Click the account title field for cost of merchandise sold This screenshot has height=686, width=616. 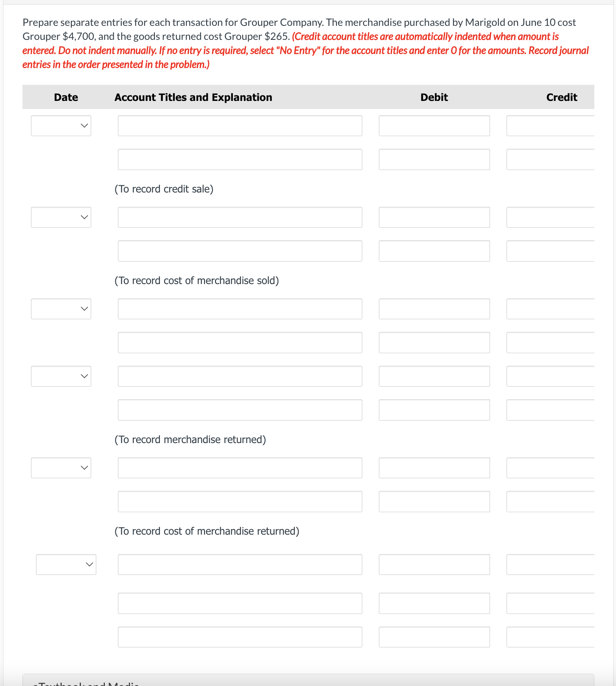pyautogui.click(x=240, y=217)
